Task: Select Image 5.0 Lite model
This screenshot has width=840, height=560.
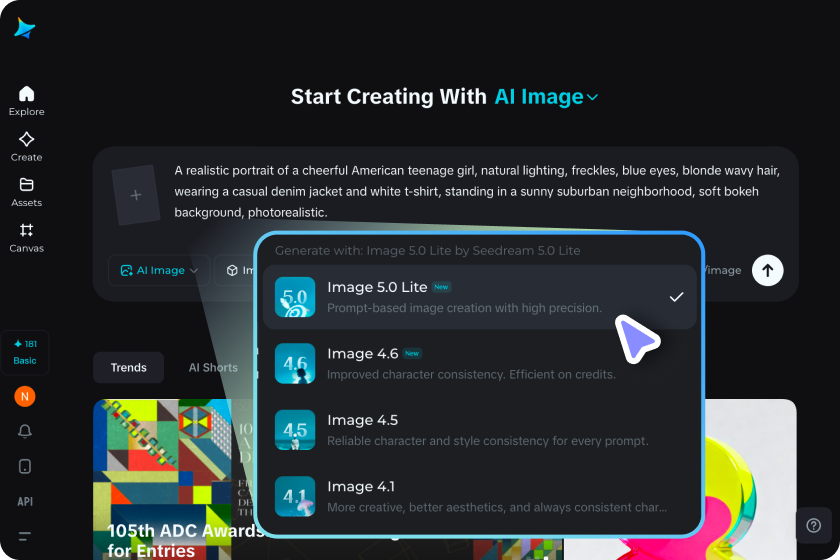Action: 479,297
